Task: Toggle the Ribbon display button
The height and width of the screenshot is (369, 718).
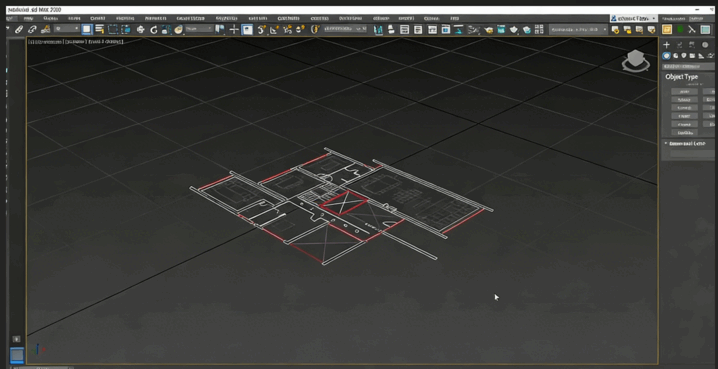Action: [x=432, y=30]
